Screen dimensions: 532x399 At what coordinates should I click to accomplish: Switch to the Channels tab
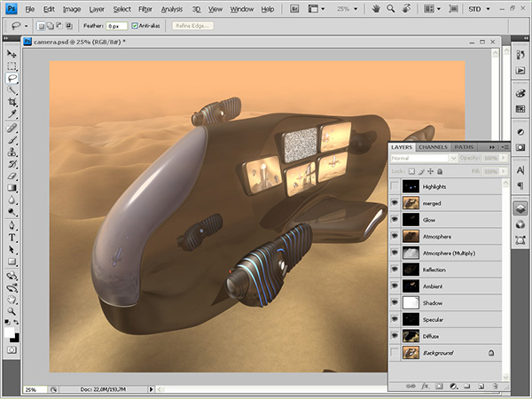coord(433,146)
